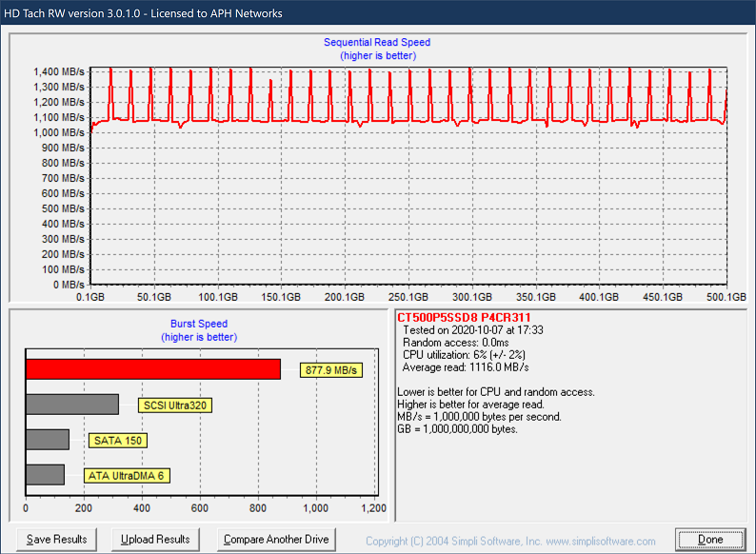
Task: Click the red burst speed bar
Action: click(152, 369)
